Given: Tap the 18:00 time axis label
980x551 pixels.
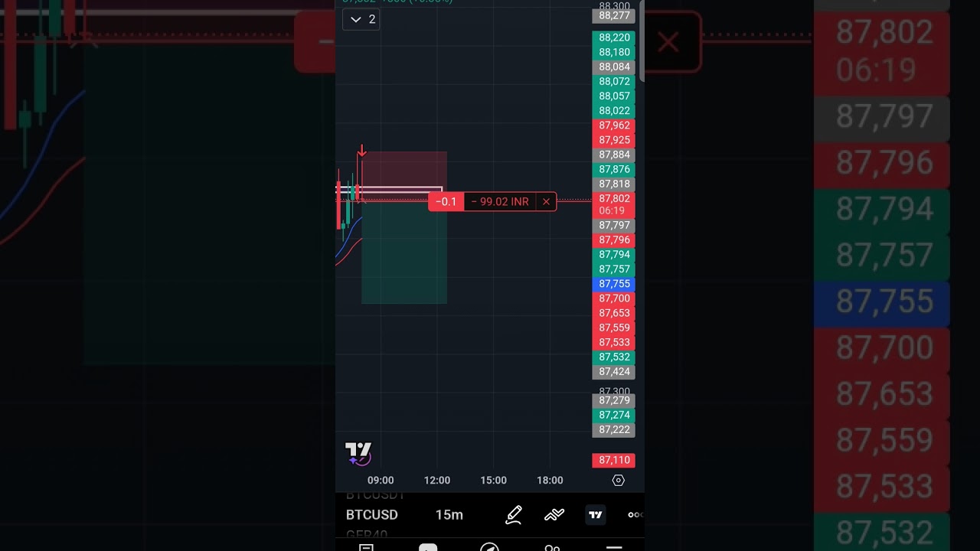Looking at the screenshot, I should 550,481.
